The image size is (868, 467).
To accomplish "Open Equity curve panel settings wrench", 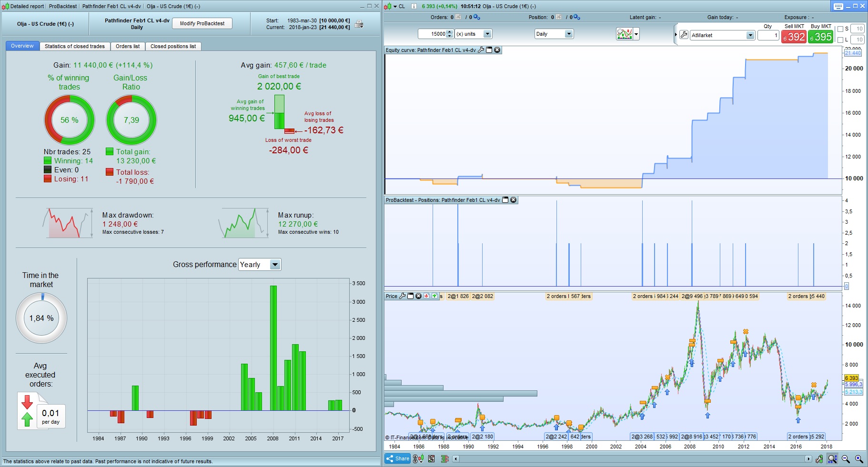I will pyautogui.click(x=481, y=50).
